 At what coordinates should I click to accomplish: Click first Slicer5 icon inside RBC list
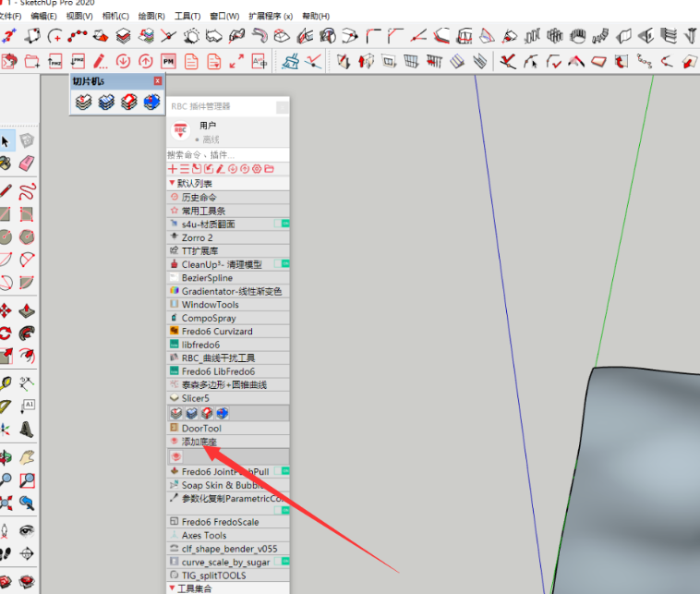pyautogui.click(x=176, y=413)
